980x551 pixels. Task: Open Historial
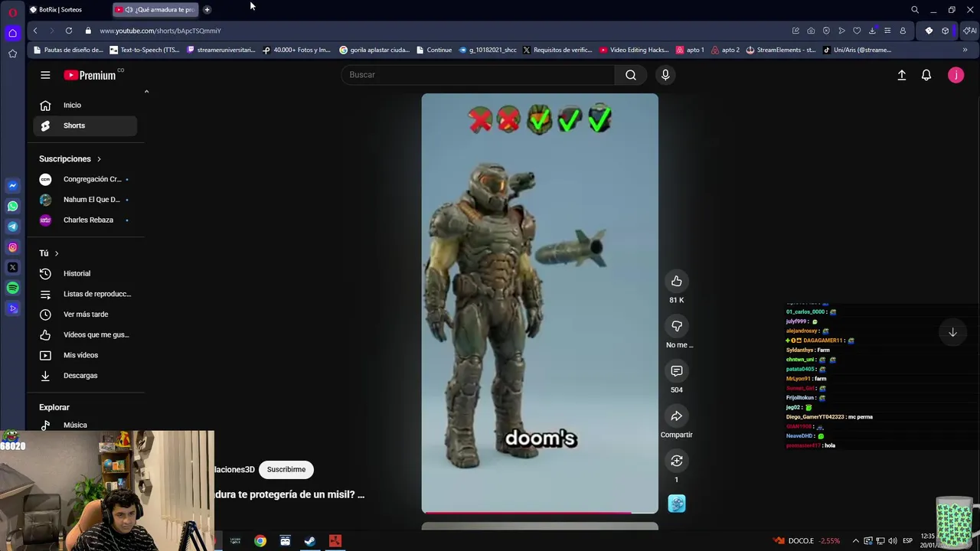click(x=85, y=273)
